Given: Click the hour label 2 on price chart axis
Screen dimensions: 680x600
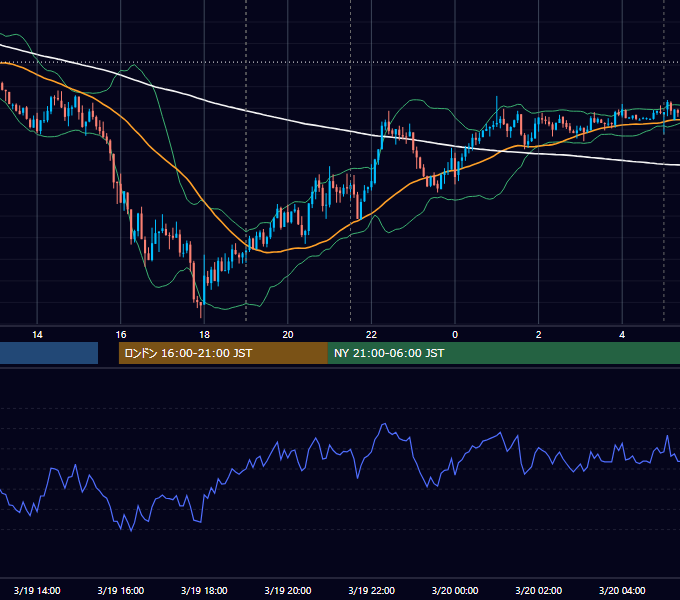Looking at the screenshot, I should 539,335.
